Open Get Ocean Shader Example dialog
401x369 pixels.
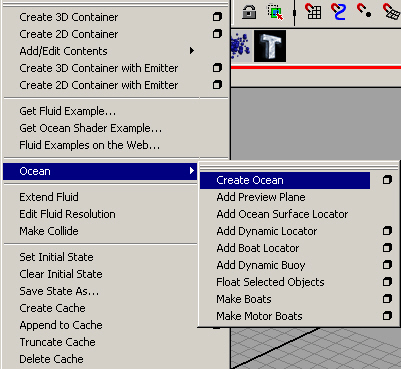[x=90, y=128]
